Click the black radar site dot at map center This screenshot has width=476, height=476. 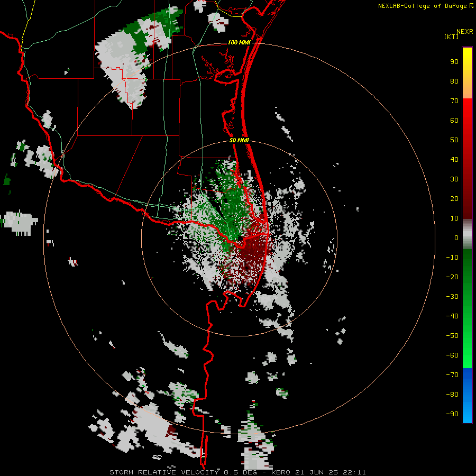pos(240,239)
